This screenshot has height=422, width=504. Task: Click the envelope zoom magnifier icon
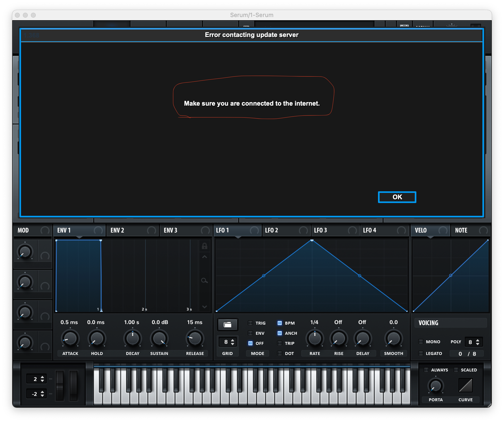click(x=205, y=281)
